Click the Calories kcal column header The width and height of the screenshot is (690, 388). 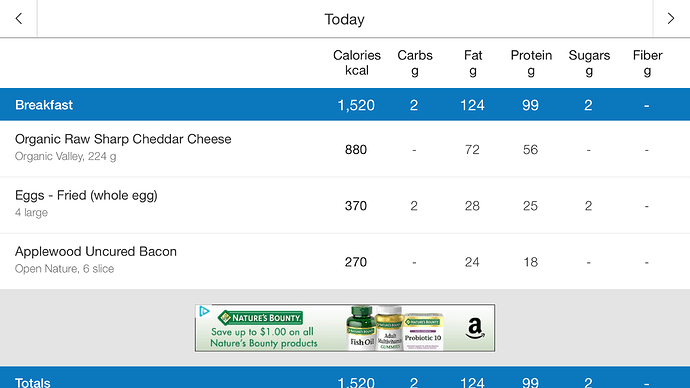(x=356, y=63)
